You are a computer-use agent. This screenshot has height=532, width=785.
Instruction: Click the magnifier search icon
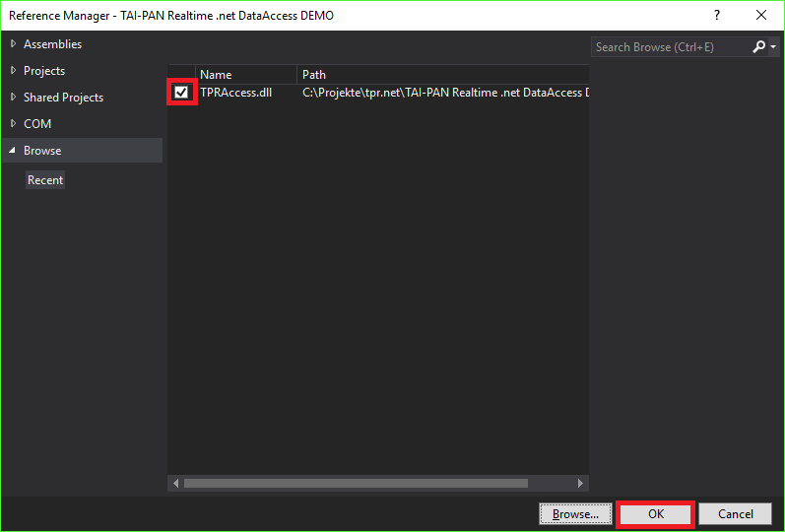pyautogui.click(x=759, y=46)
